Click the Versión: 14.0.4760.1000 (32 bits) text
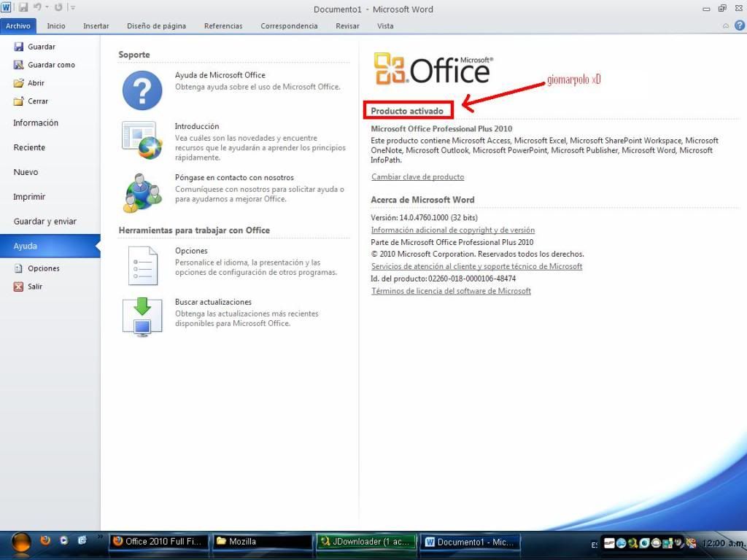 (424, 217)
